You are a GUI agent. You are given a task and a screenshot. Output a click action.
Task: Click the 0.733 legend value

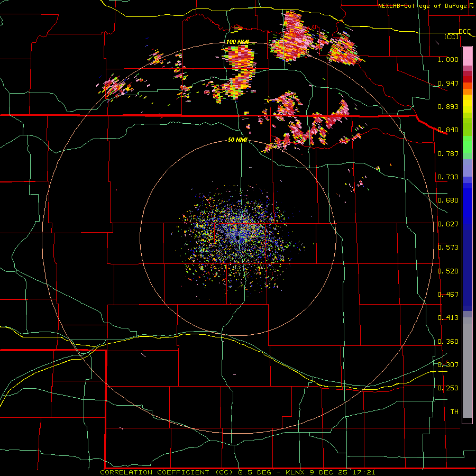tap(448, 177)
